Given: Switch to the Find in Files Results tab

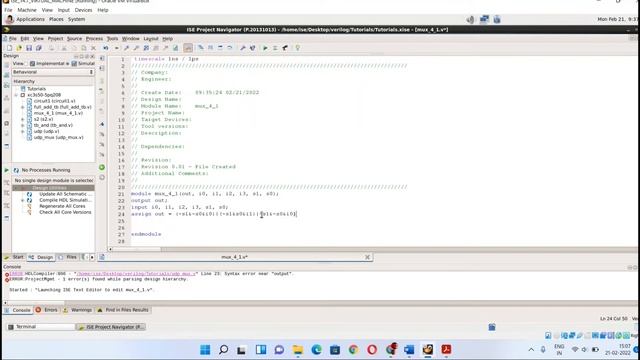Looking at the screenshot, I should tap(123, 310).
